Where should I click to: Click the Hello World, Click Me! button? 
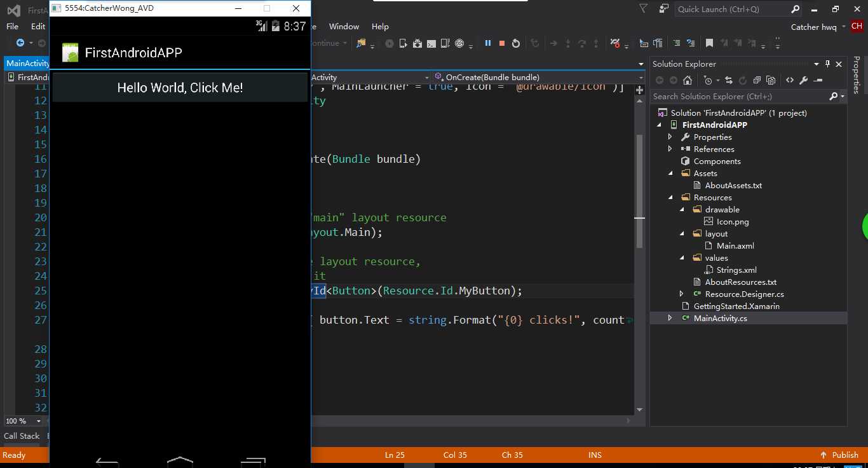180,88
